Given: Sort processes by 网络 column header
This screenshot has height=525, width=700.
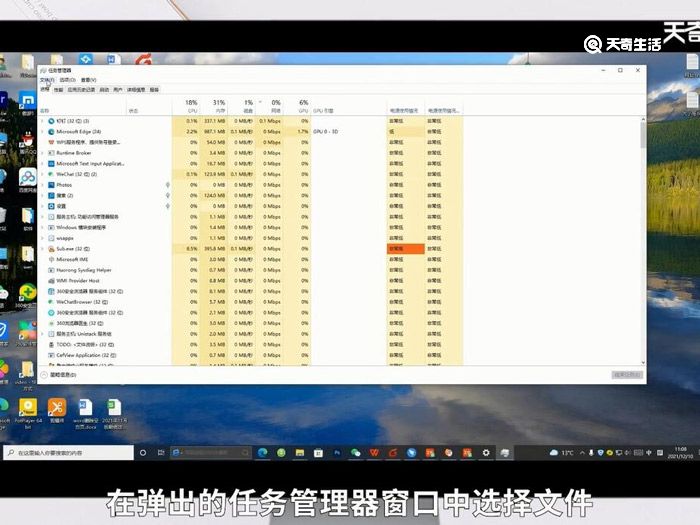Looking at the screenshot, I should pyautogui.click(x=269, y=106).
